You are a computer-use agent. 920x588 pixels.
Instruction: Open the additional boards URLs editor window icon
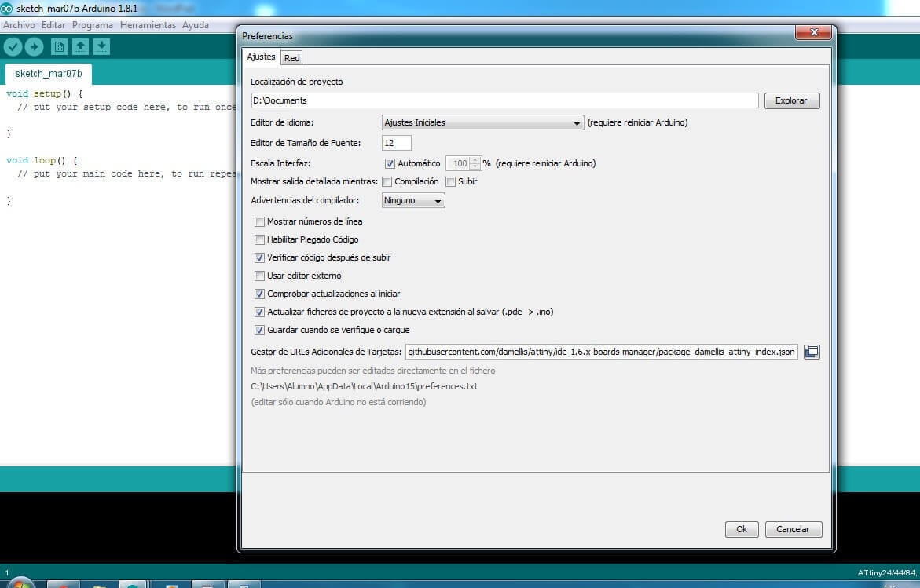[x=812, y=352]
